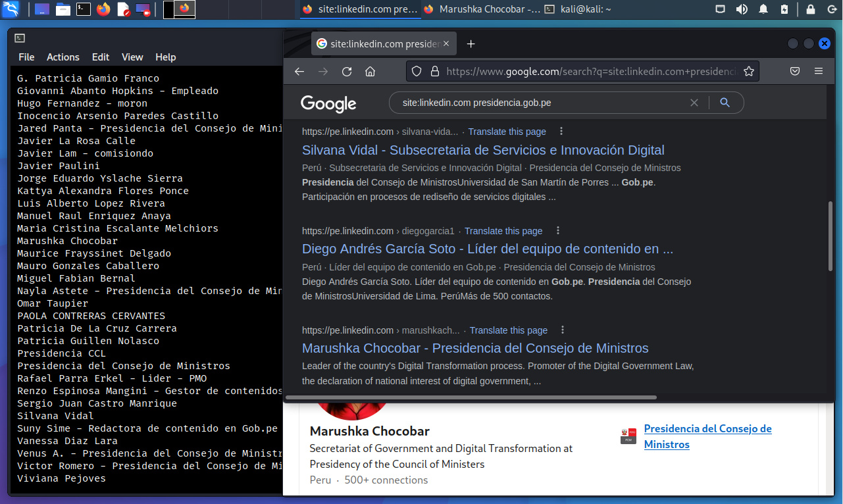Open the terminal's Actions menu
Image resolution: width=843 pixels, height=504 pixels.
click(63, 57)
